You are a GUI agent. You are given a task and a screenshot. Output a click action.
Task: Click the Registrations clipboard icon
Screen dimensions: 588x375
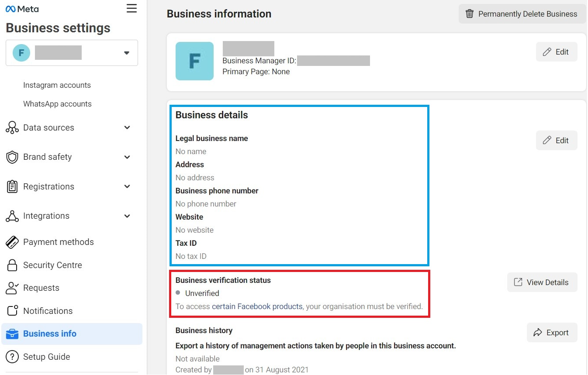coord(12,187)
